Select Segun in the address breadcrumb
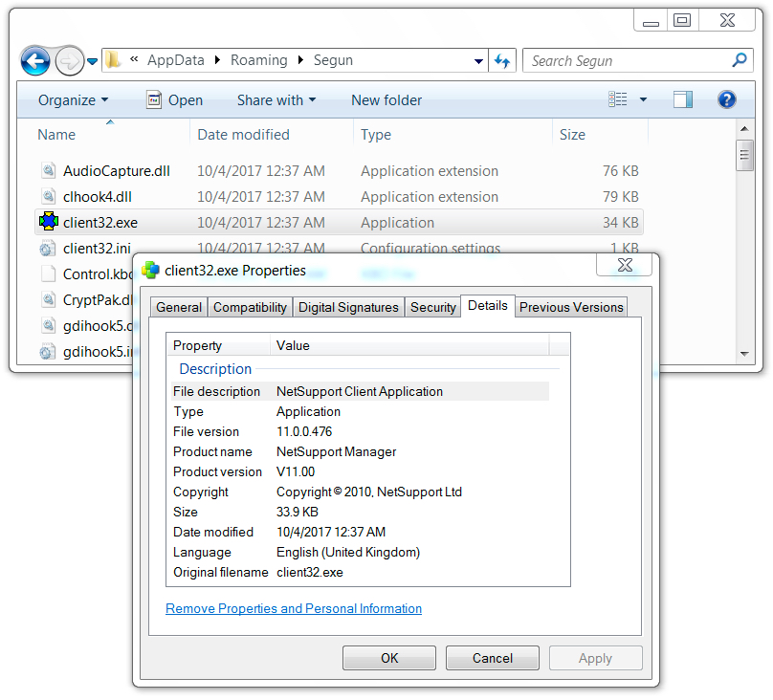Viewport: 773px width, 700px height. click(333, 60)
